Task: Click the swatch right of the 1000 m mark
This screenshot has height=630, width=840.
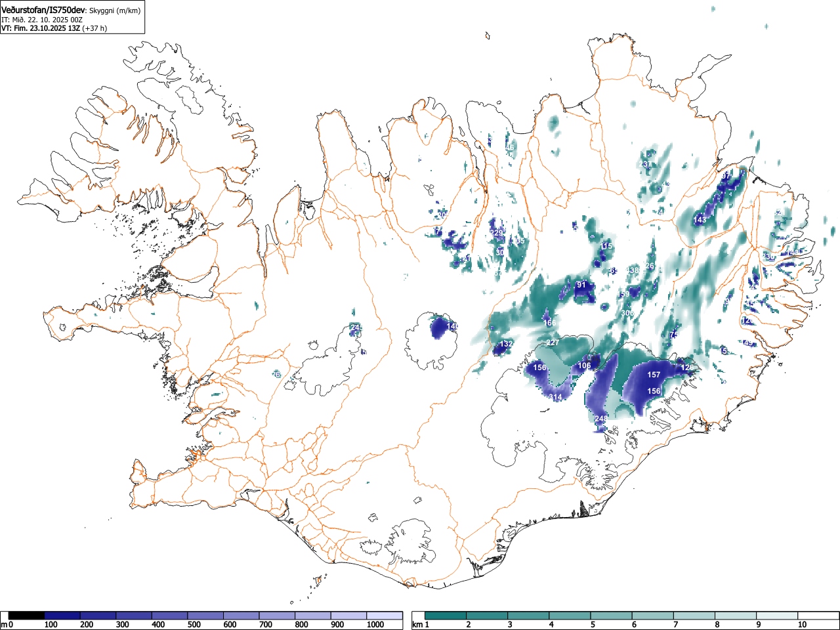Action: [x=385, y=616]
